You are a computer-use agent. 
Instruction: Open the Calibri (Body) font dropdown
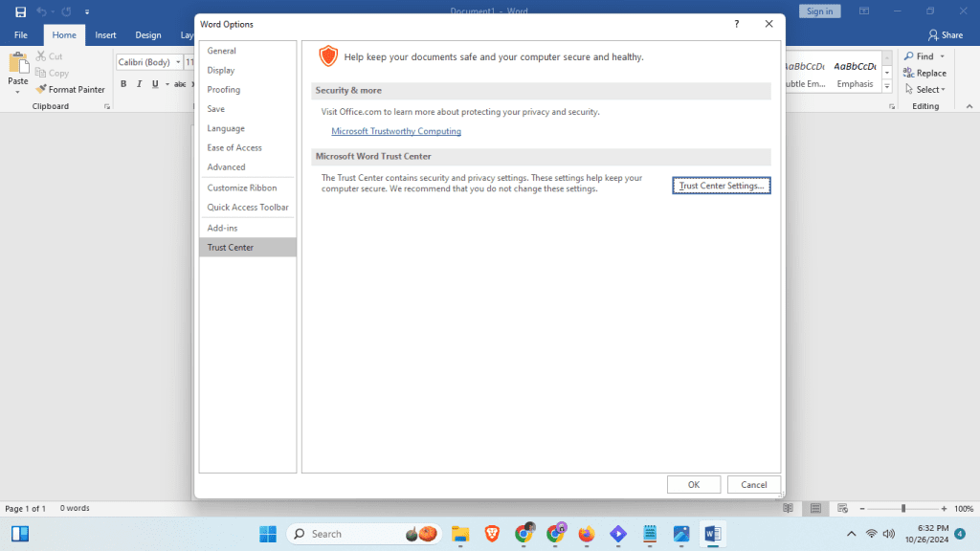[x=178, y=62]
